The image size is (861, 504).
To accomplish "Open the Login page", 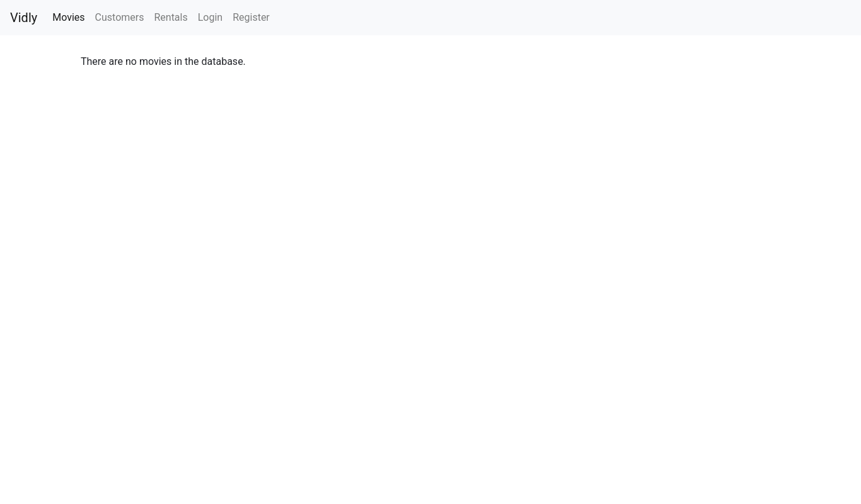I will (210, 18).
